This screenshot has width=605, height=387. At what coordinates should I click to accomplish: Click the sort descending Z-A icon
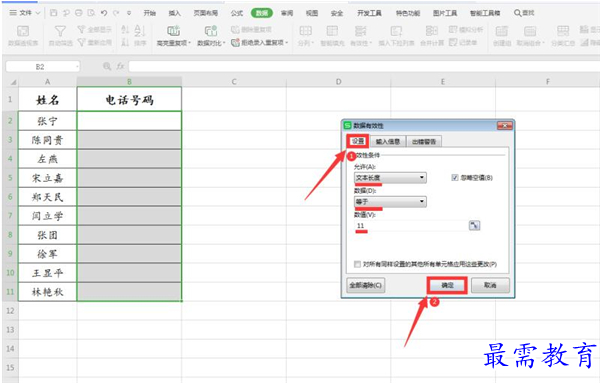(125, 42)
